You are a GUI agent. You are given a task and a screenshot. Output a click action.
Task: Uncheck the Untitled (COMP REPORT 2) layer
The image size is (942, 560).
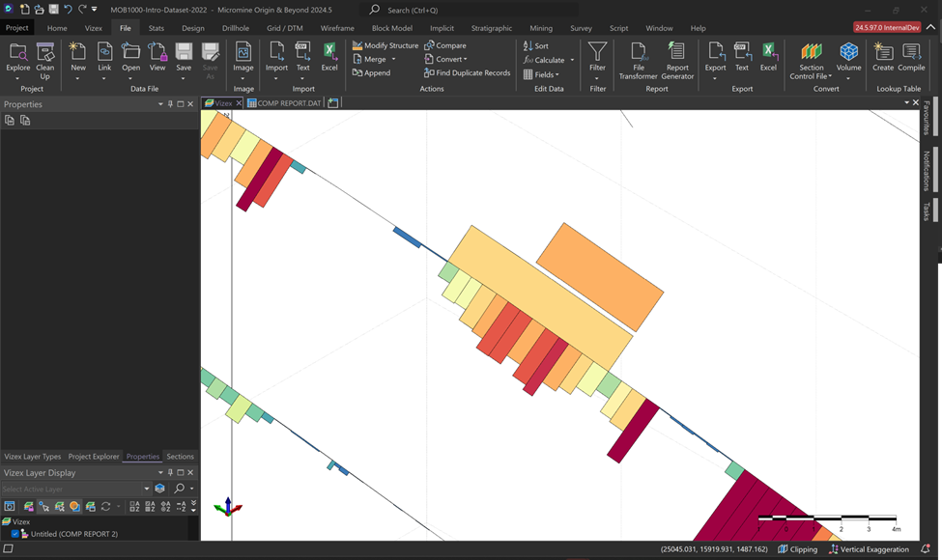pos(15,534)
